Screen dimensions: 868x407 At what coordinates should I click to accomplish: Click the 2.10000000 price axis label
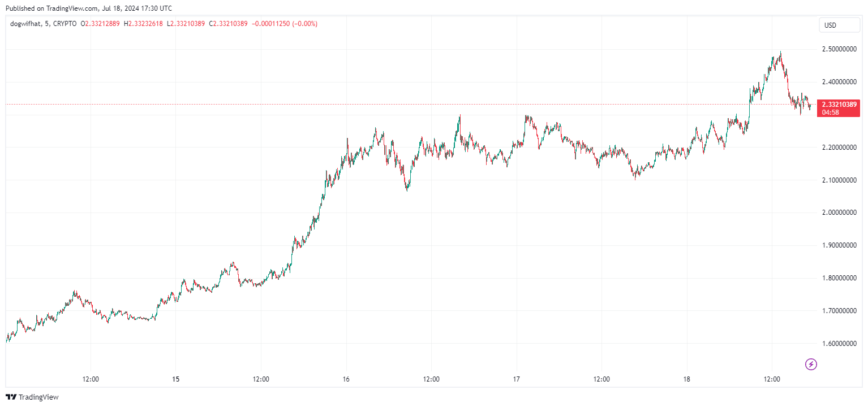pyautogui.click(x=840, y=180)
